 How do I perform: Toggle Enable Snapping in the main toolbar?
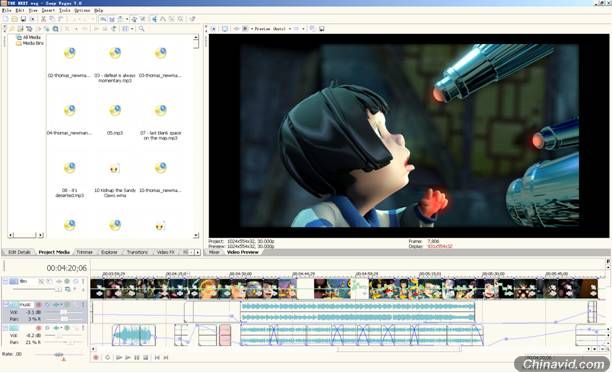click(x=103, y=19)
